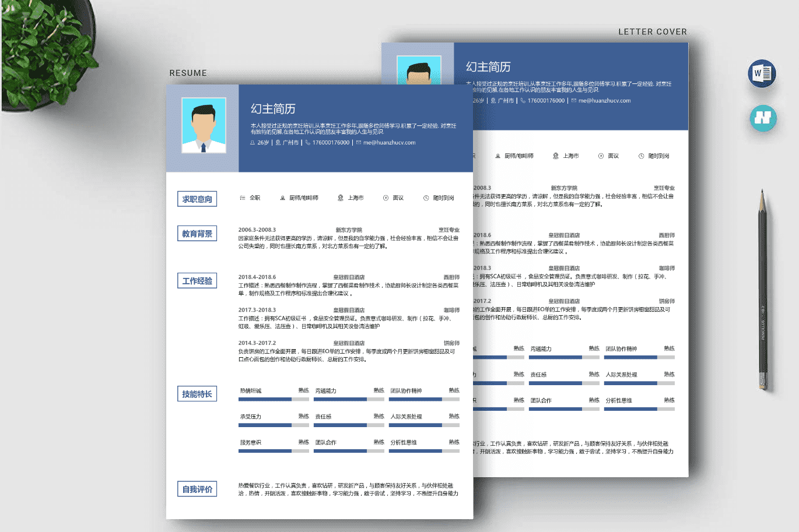Click the list icon beside 全职 on front resume
The width and height of the screenshot is (799, 532).
242,198
